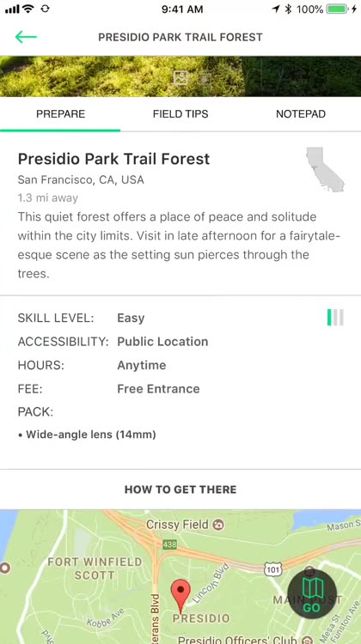Tap the San Francisco, CA, USA location

pyautogui.click(x=81, y=179)
